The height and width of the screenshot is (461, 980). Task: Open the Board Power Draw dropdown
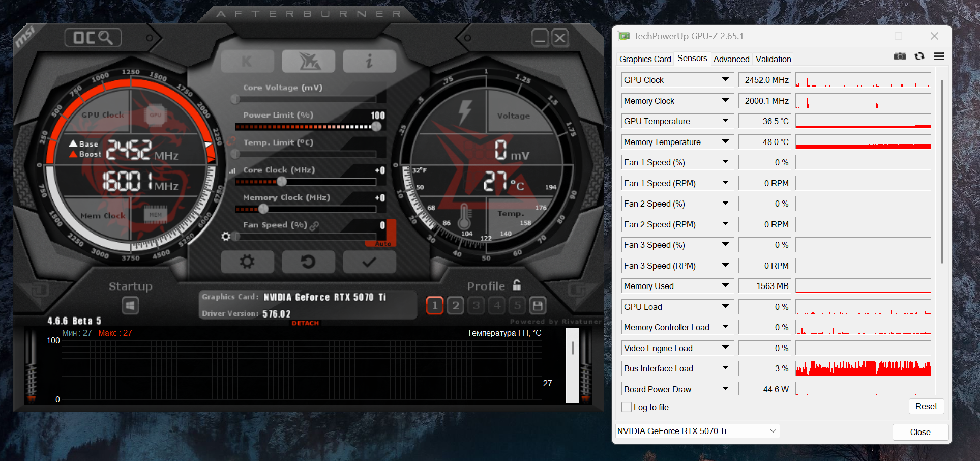tap(725, 389)
